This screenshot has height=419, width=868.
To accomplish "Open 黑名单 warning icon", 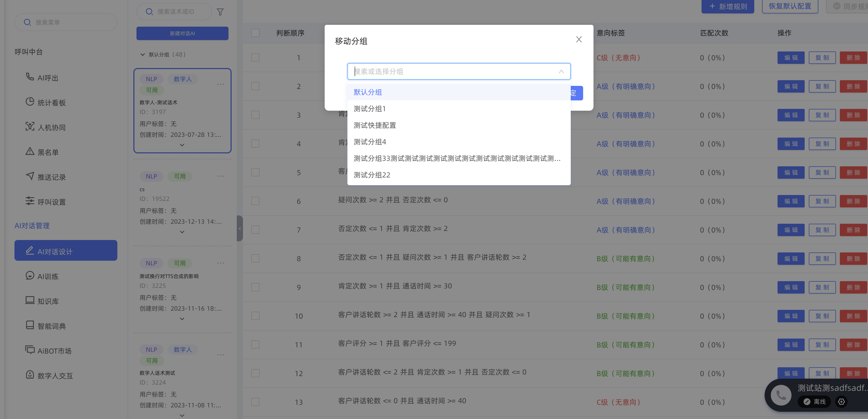I will coord(30,151).
